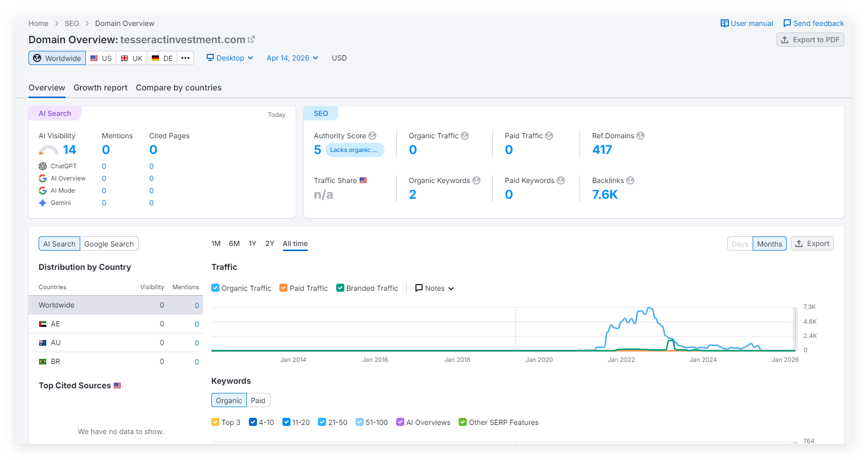Toggle 51-100 keywords checkbox
This screenshot has height=460, width=868.
click(360, 422)
